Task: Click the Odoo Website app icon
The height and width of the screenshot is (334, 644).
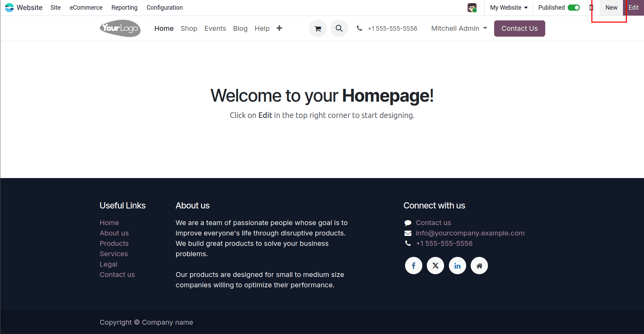Action: 9,7
